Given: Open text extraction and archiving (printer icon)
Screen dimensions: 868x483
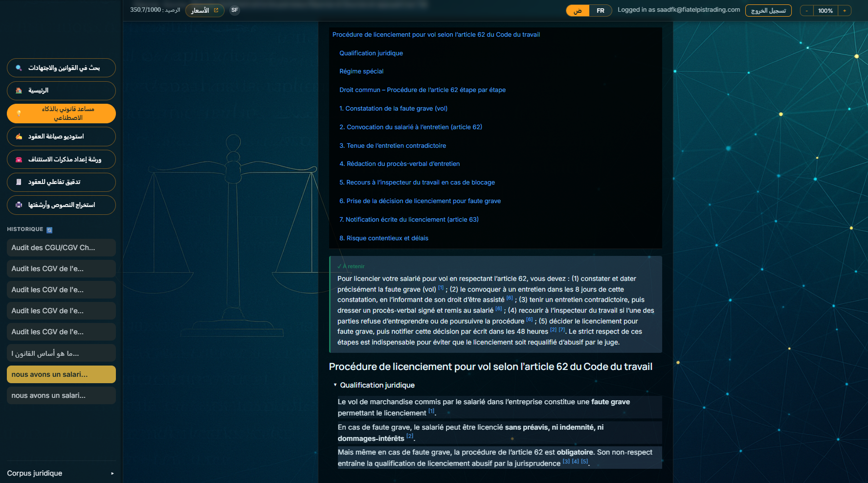Looking at the screenshot, I should [61, 205].
